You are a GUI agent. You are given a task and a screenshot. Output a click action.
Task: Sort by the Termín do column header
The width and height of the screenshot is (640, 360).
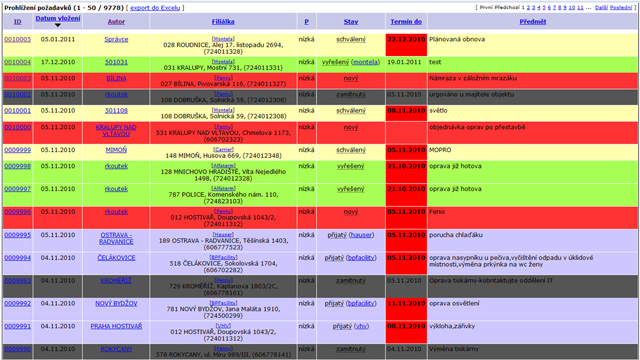click(406, 22)
